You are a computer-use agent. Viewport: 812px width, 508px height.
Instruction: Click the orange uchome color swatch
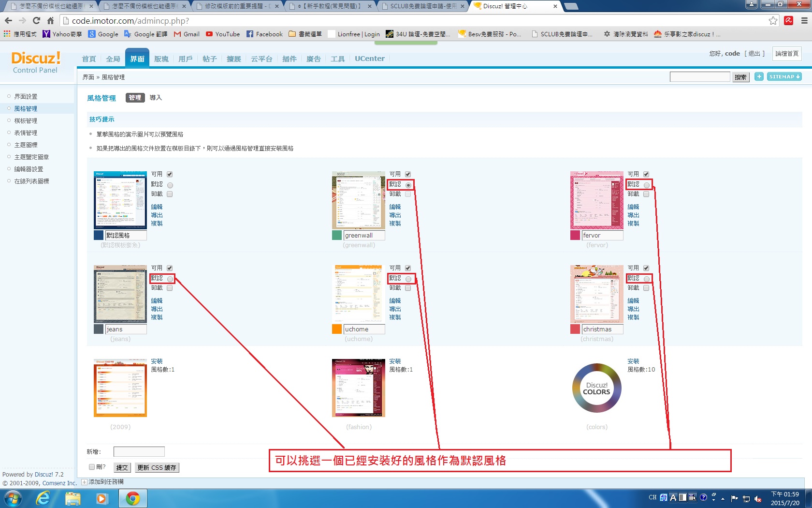337,329
